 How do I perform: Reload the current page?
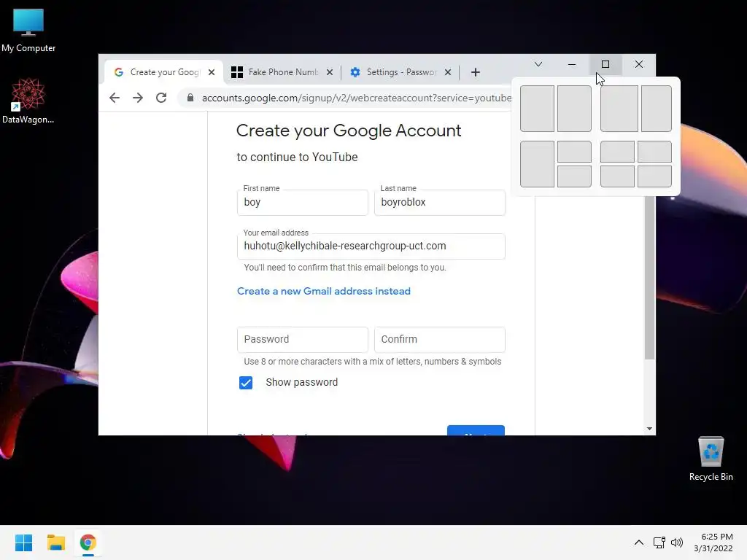pyautogui.click(x=161, y=98)
